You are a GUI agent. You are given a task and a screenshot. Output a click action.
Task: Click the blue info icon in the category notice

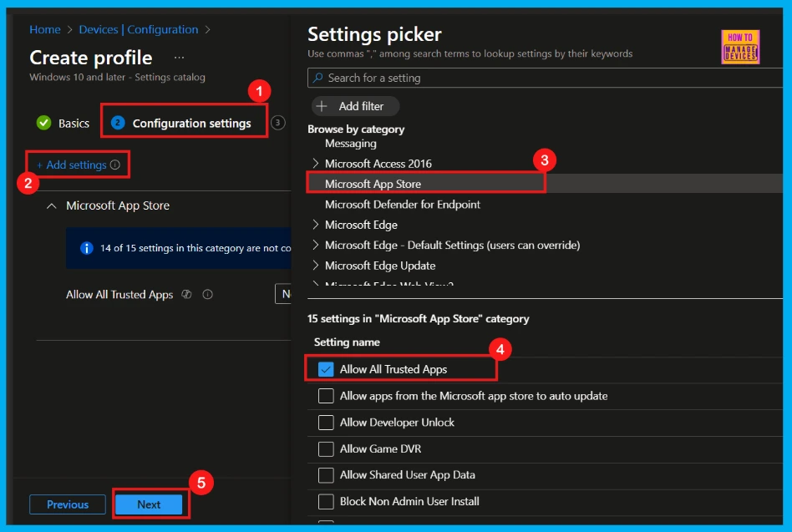tap(87, 248)
